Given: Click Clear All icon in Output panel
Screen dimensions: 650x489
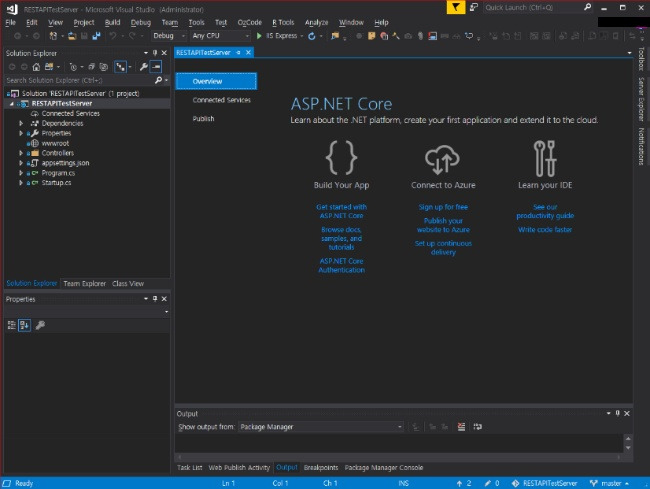Looking at the screenshot, I should [x=461, y=427].
